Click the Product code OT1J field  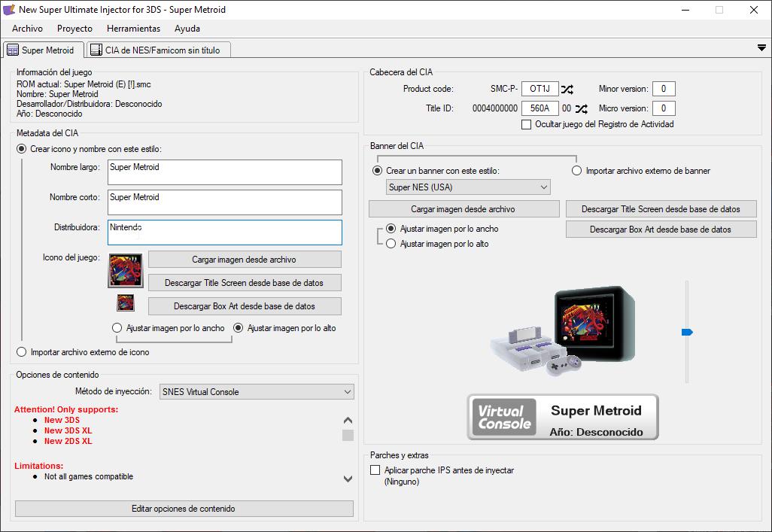tap(539, 89)
